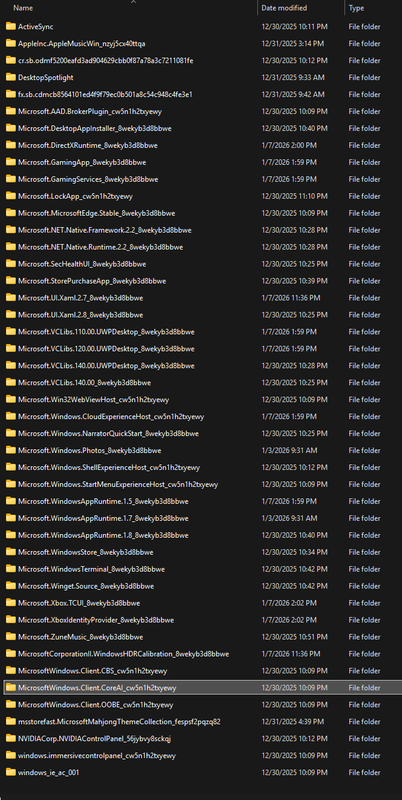Click Microsoft.StorePurchaseApp folder icon

(11, 281)
